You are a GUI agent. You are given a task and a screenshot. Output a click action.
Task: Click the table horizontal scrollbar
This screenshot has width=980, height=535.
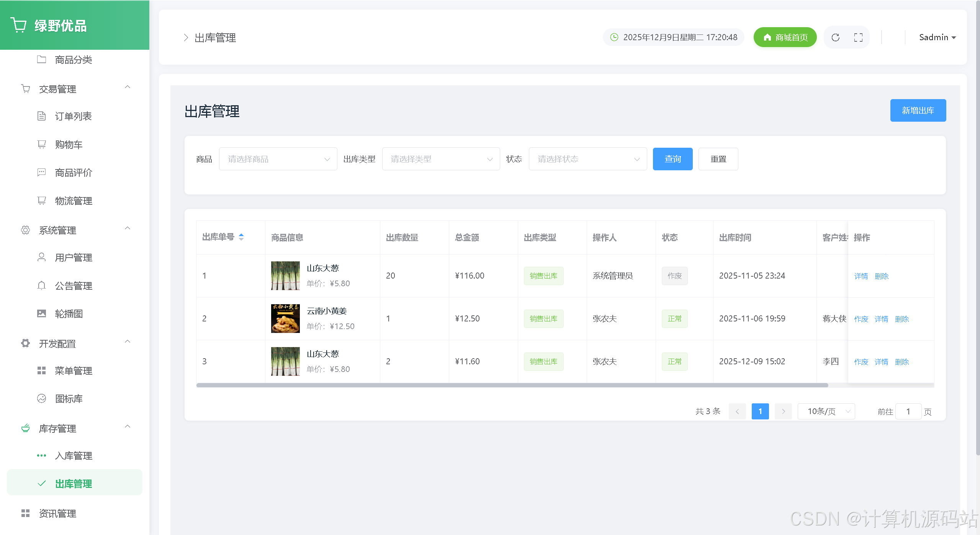tap(512, 385)
